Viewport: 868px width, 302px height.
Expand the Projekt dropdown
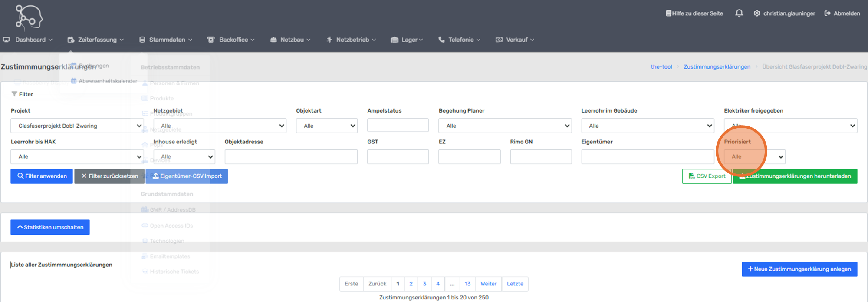[77, 126]
